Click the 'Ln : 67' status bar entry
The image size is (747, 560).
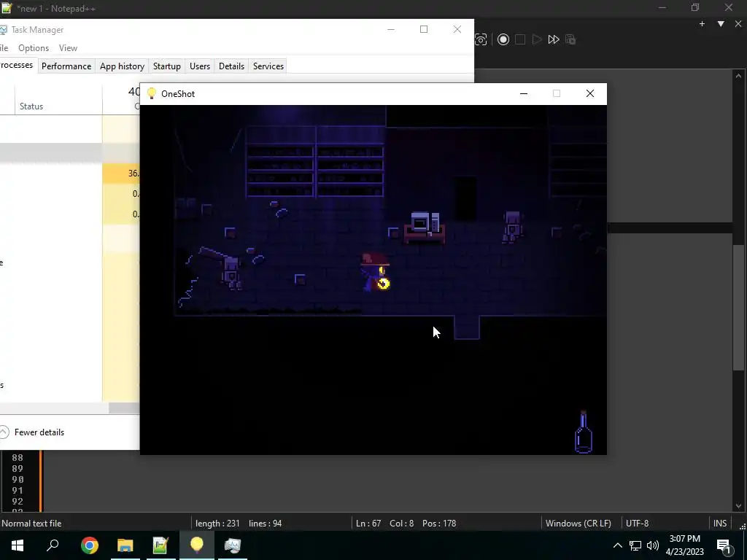point(368,524)
